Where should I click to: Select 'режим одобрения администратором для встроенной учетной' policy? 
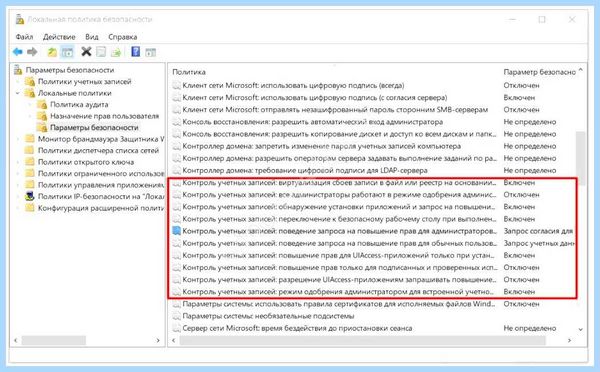click(338, 292)
